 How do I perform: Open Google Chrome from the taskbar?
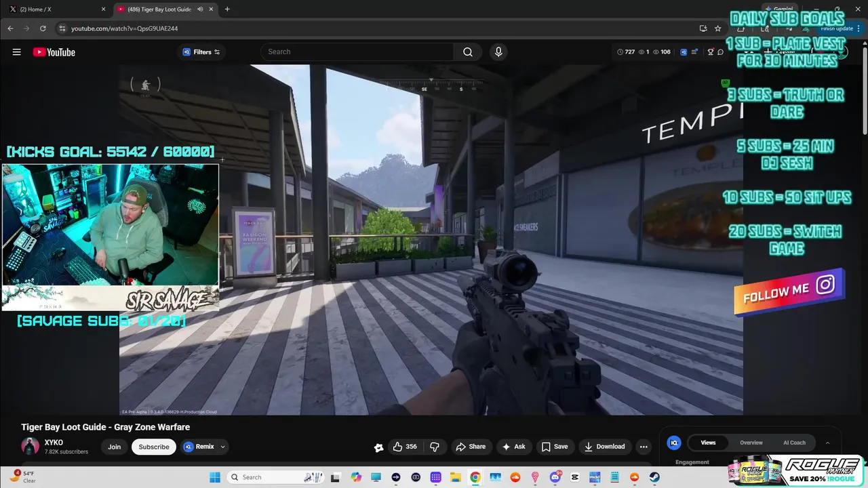point(475,477)
